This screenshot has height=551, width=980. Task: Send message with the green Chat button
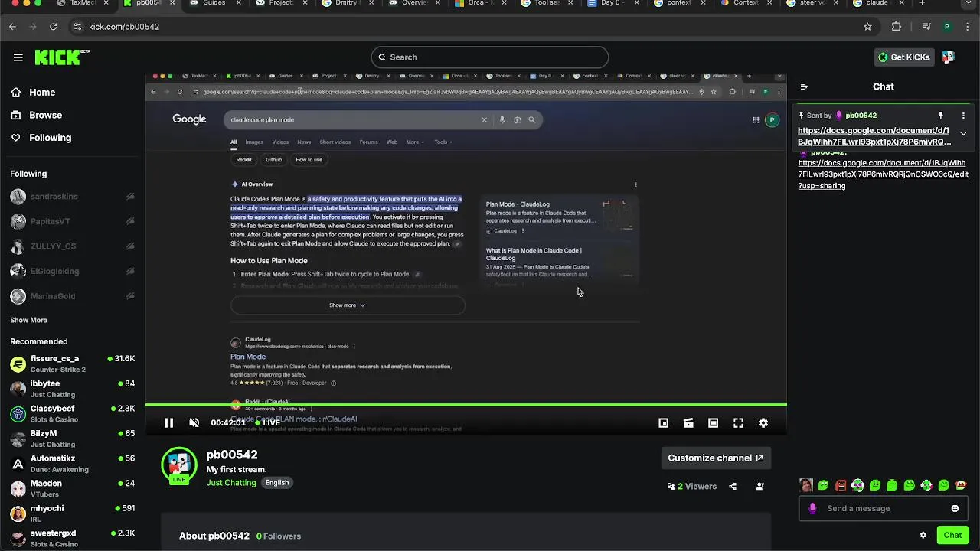(952, 535)
